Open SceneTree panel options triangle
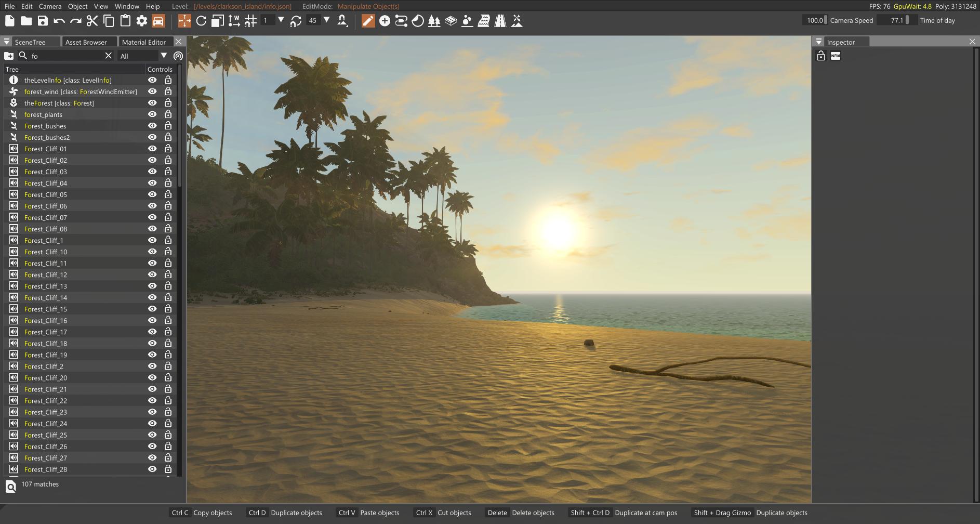 click(6, 42)
